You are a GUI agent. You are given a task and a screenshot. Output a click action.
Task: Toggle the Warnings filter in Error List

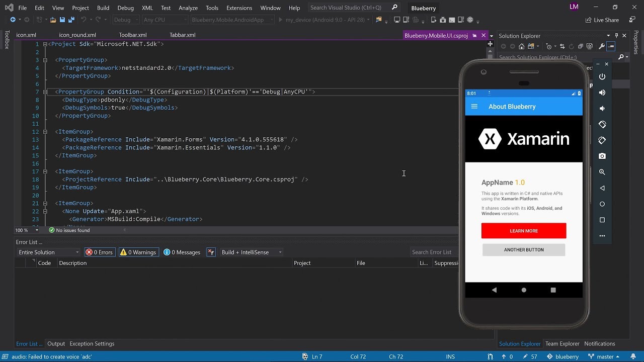[x=138, y=252]
